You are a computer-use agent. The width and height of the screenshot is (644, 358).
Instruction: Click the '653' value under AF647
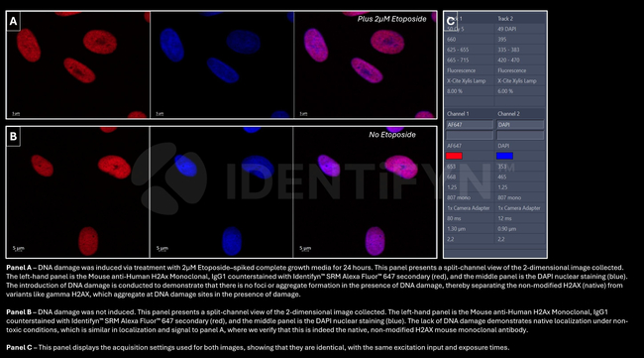[452, 167]
